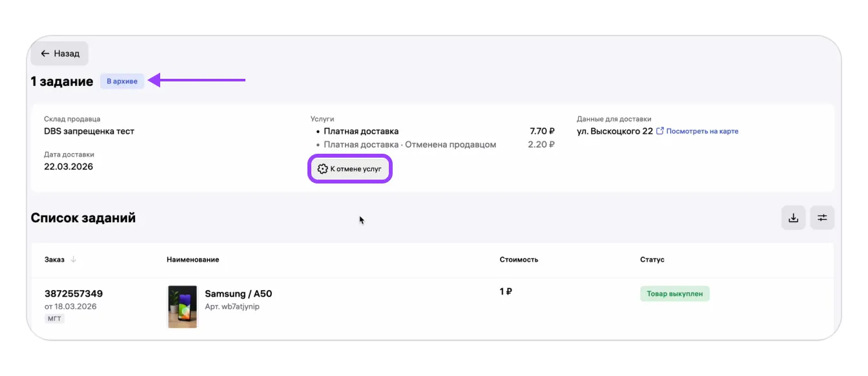Open Посмотреть на карте link
This screenshot has height=376, width=868.
pyautogui.click(x=702, y=131)
